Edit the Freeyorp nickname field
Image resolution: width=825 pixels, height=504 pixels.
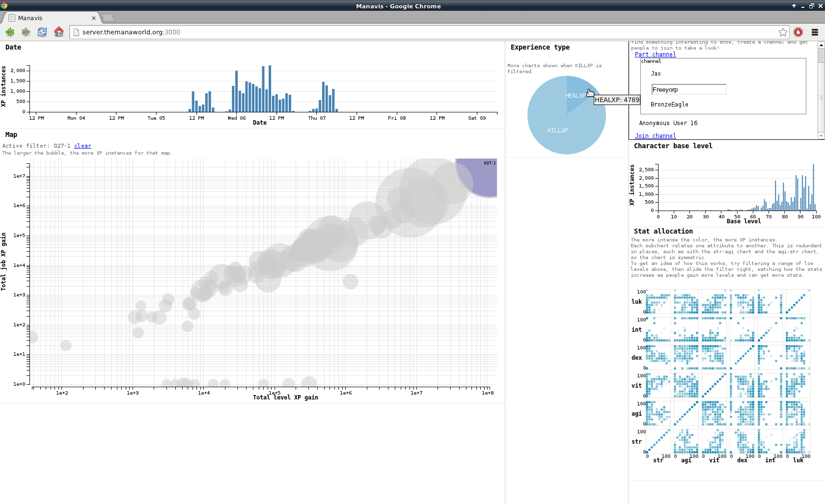click(689, 89)
